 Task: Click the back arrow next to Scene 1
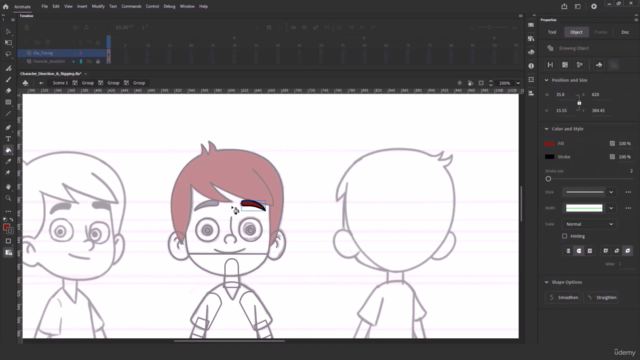41,83
